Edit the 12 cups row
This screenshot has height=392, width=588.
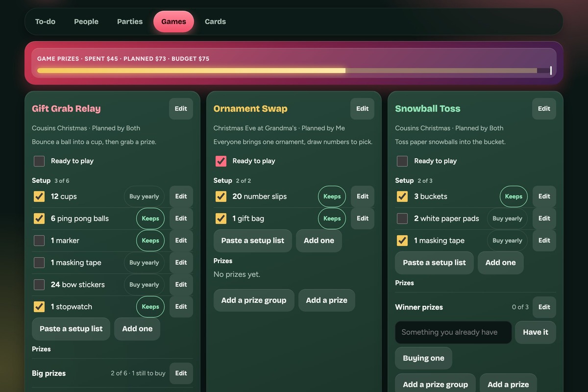181,196
